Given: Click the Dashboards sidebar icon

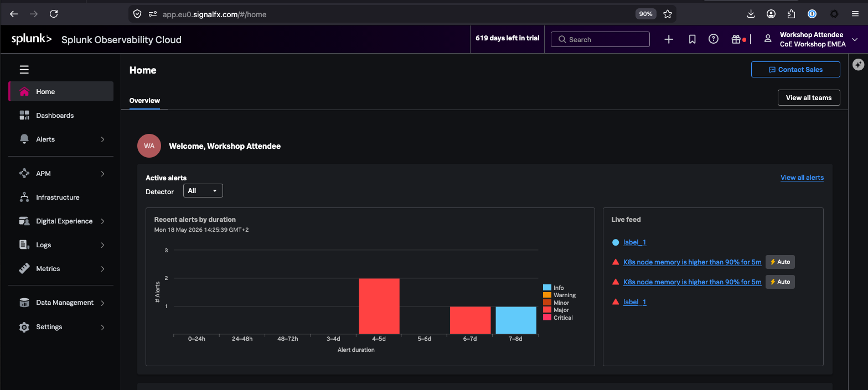Looking at the screenshot, I should (24, 116).
